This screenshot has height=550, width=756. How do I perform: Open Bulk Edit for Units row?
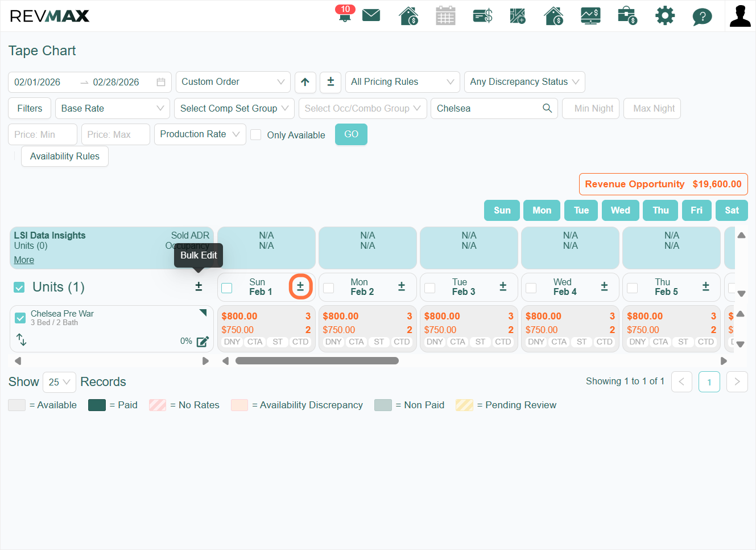(199, 286)
